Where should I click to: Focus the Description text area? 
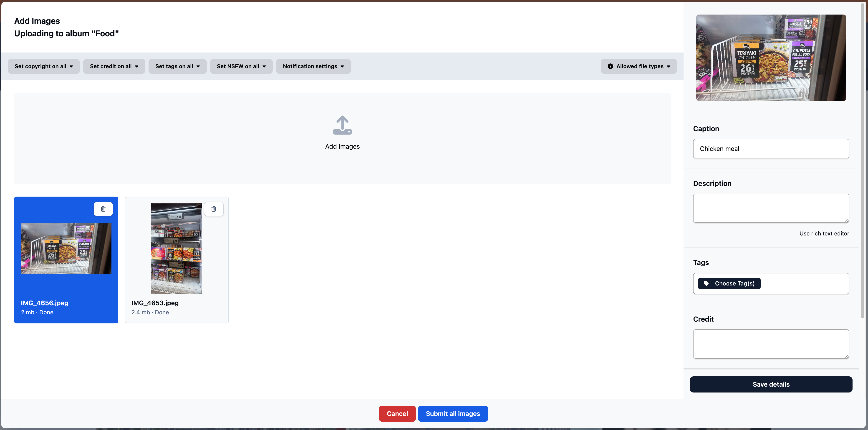click(771, 208)
